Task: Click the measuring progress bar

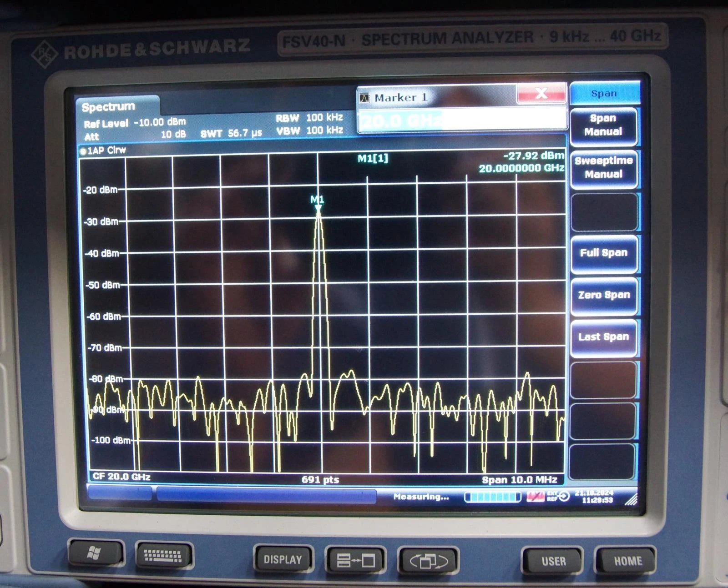Action: pyautogui.click(x=492, y=497)
